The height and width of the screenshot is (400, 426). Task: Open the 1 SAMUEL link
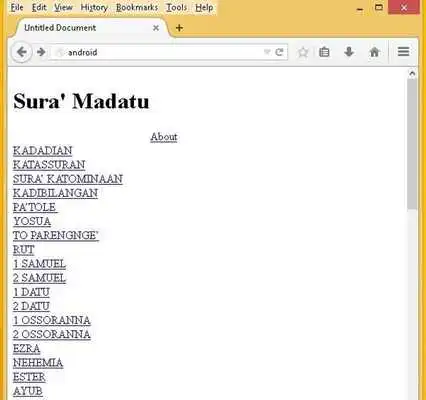point(39,264)
